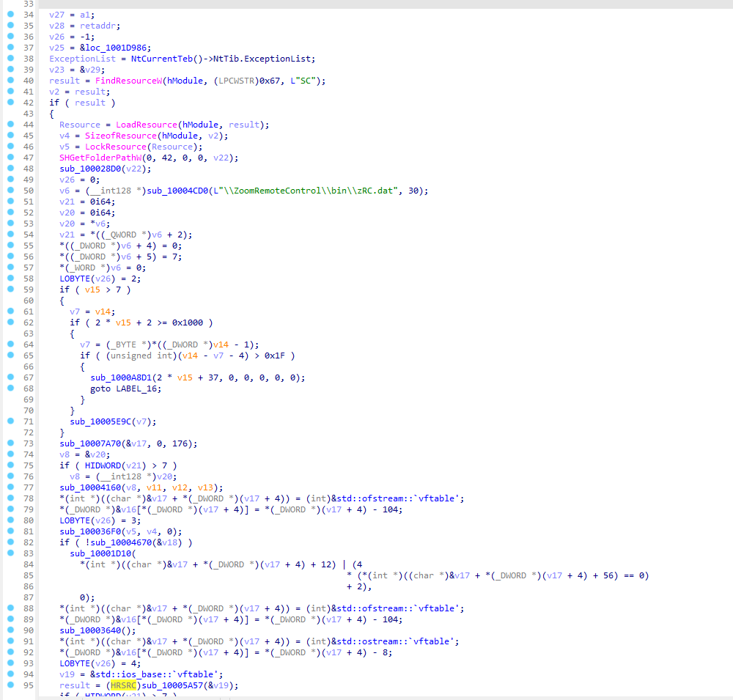Viewport: 733px width, 700px height.
Task: Click the breakpoint marker at line 50
Action: click(x=10, y=191)
